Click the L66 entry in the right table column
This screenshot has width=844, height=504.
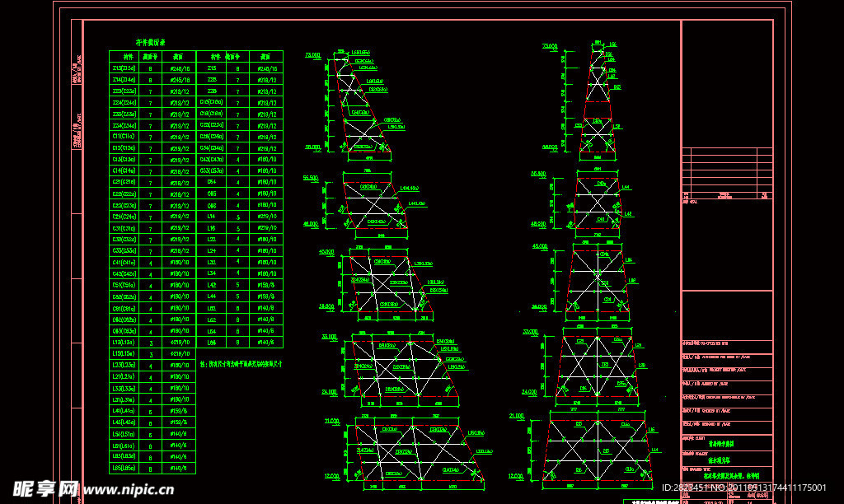pyautogui.click(x=213, y=342)
